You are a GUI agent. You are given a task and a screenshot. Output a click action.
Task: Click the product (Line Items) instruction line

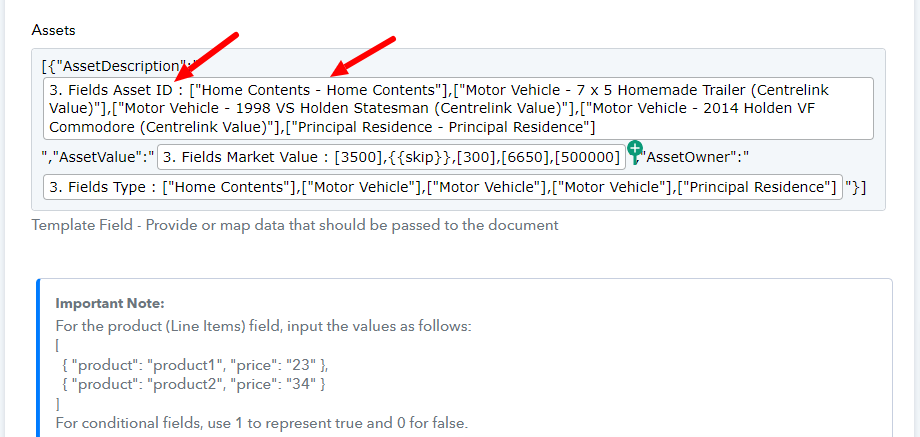(x=263, y=326)
